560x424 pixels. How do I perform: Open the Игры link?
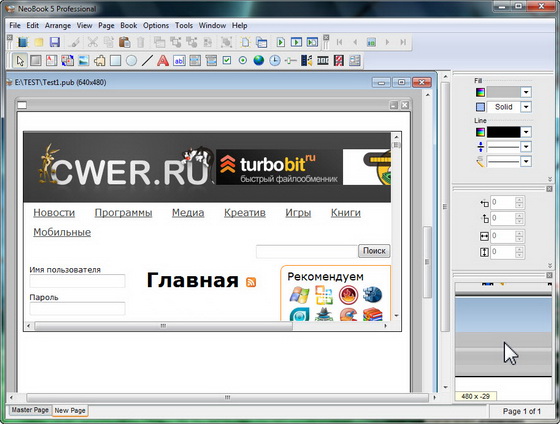coord(298,213)
